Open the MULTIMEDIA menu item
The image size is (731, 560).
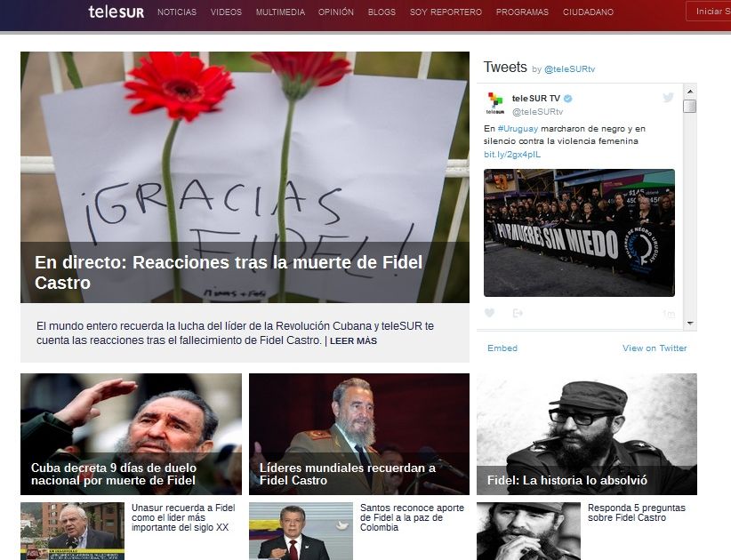click(x=280, y=12)
